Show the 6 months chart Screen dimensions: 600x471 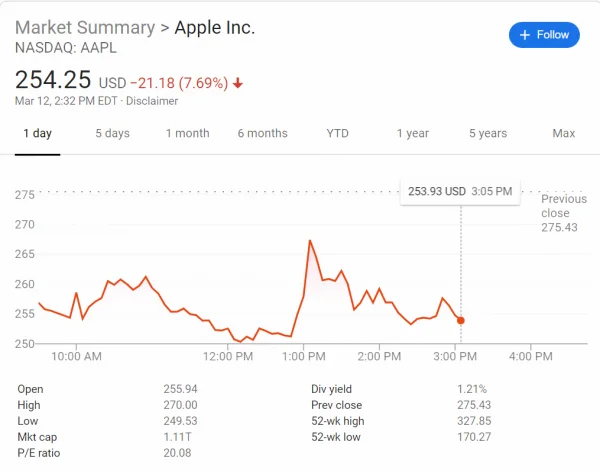pyautogui.click(x=263, y=134)
